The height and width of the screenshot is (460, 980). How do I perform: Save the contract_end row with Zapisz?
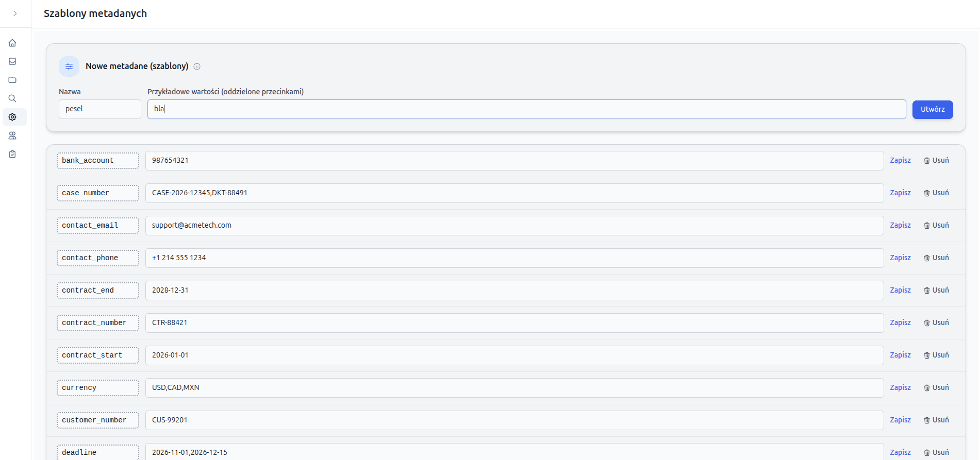[900, 291]
